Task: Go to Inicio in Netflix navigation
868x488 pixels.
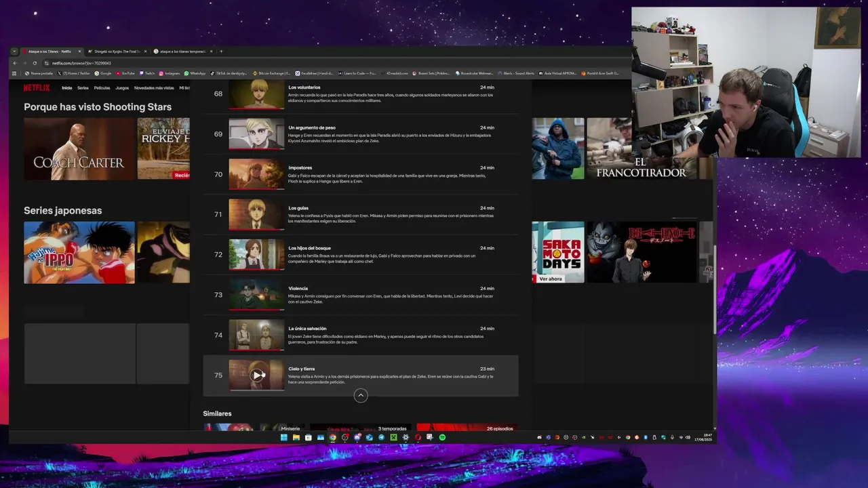Action: (x=66, y=87)
